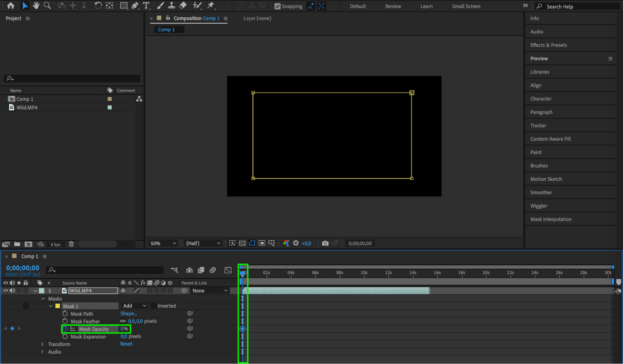Select the Hand tool
623x364 pixels.
click(36, 5)
